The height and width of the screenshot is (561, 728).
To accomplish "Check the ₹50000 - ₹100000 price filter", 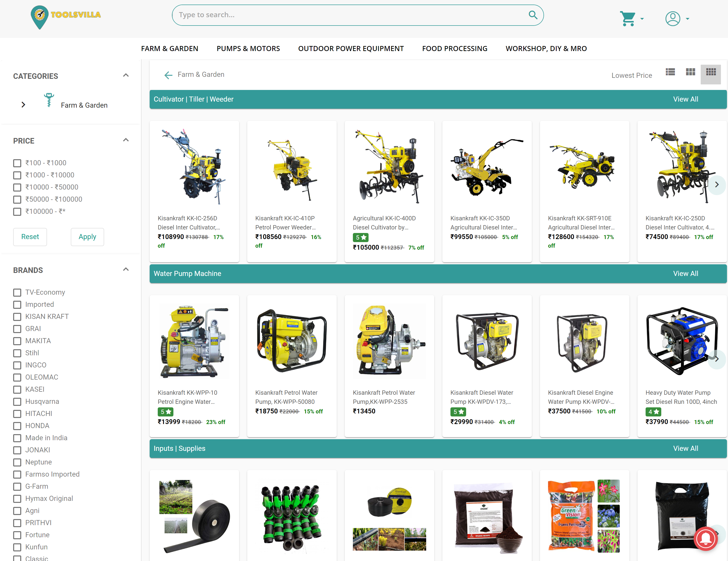I will point(17,200).
